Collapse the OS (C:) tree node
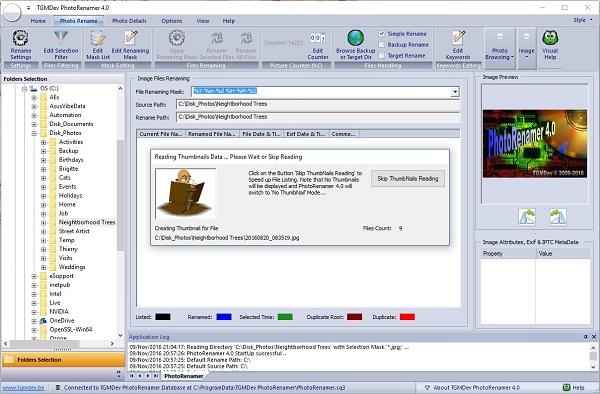Viewport: 600px width, 394px height. 25,88
